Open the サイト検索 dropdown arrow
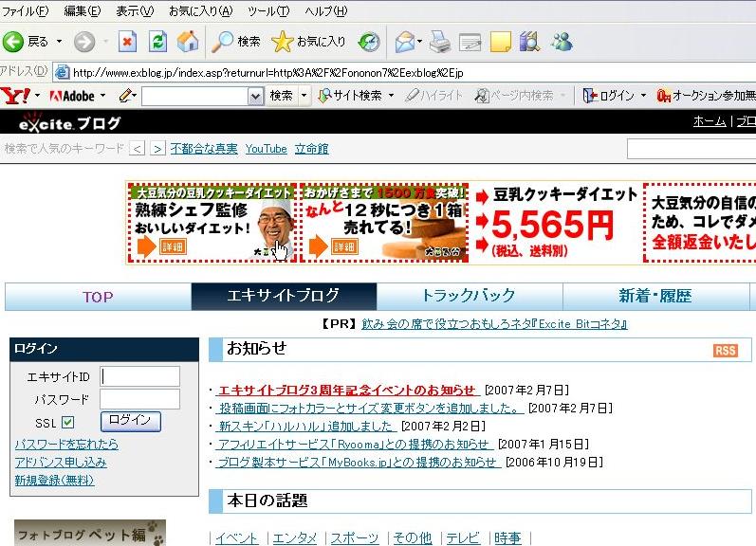Screen dimensions: 756x546 coord(391,96)
